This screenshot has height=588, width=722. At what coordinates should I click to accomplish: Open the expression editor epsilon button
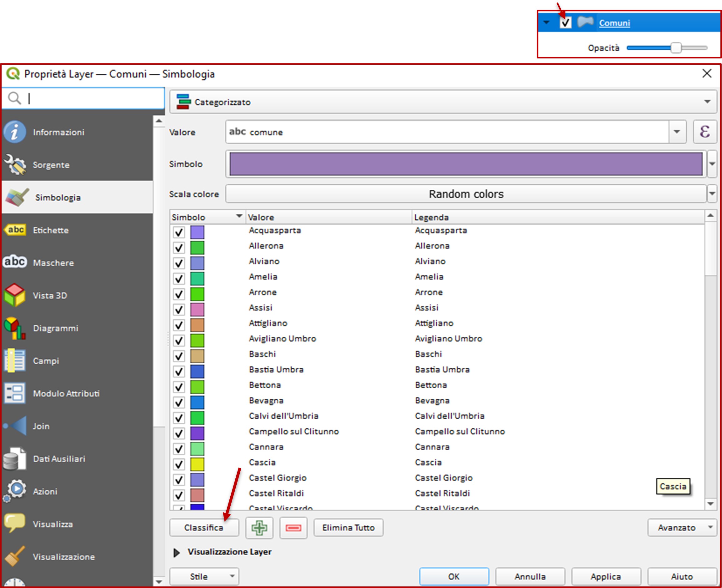coord(705,132)
